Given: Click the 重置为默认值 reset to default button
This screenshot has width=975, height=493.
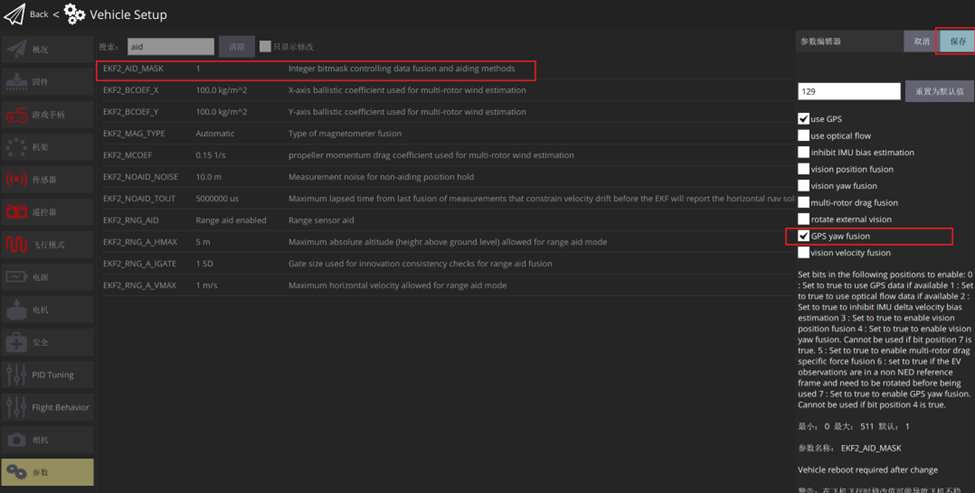Looking at the screenshot, I should (938, 91).
